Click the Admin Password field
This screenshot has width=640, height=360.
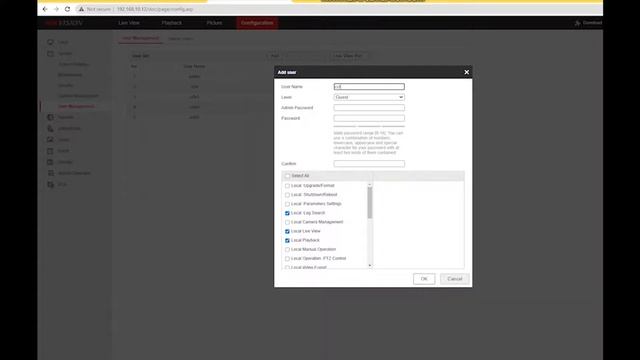pyautogui.click(x=369, y=108)
